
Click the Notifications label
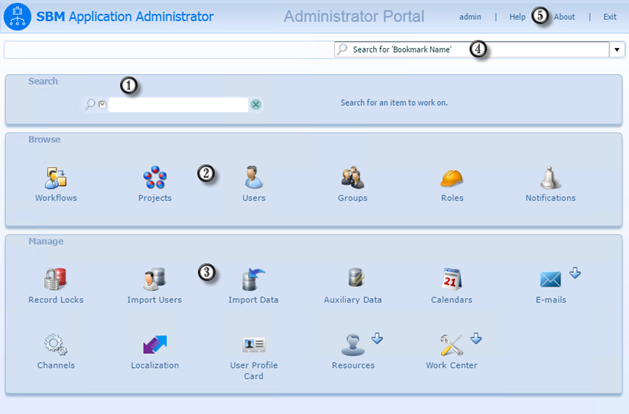pos(550,198)
